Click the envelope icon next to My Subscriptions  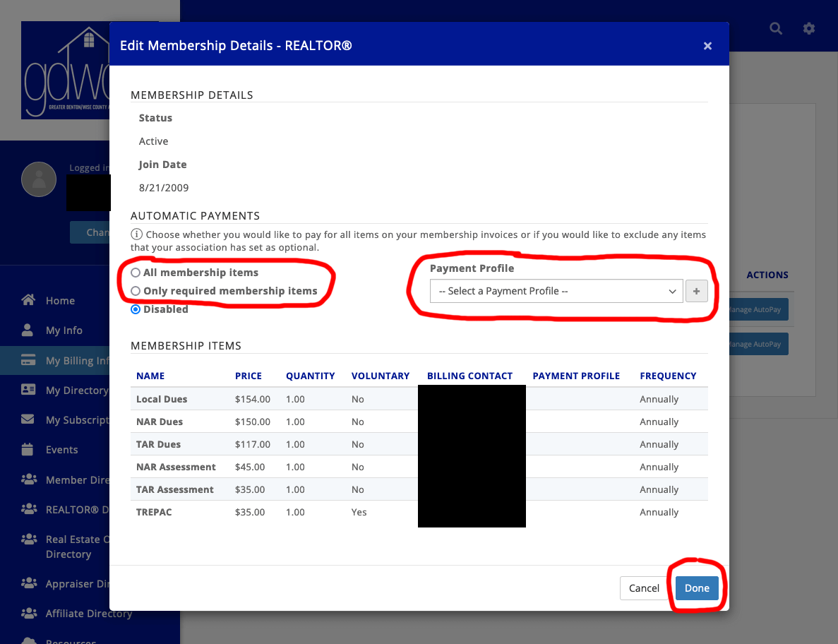29,419
